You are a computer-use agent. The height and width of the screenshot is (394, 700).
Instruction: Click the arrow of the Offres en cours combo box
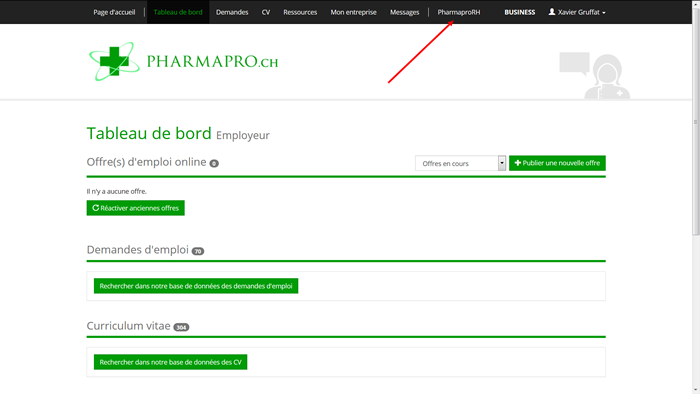click(x=502, y=163)
